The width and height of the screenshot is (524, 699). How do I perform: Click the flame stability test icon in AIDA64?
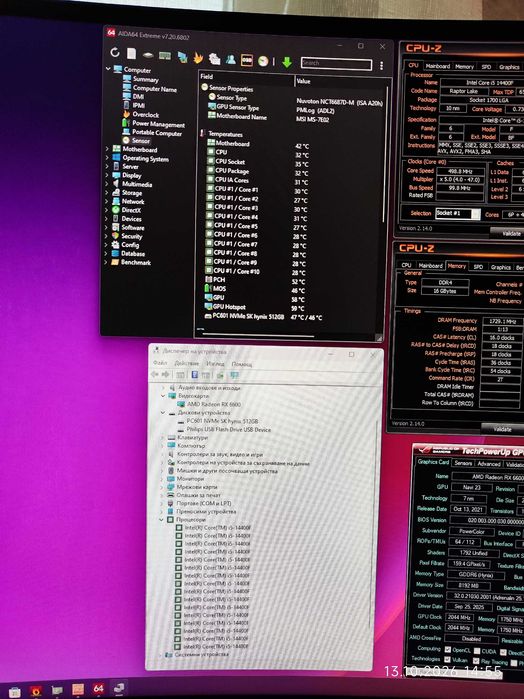click(198, 58)
